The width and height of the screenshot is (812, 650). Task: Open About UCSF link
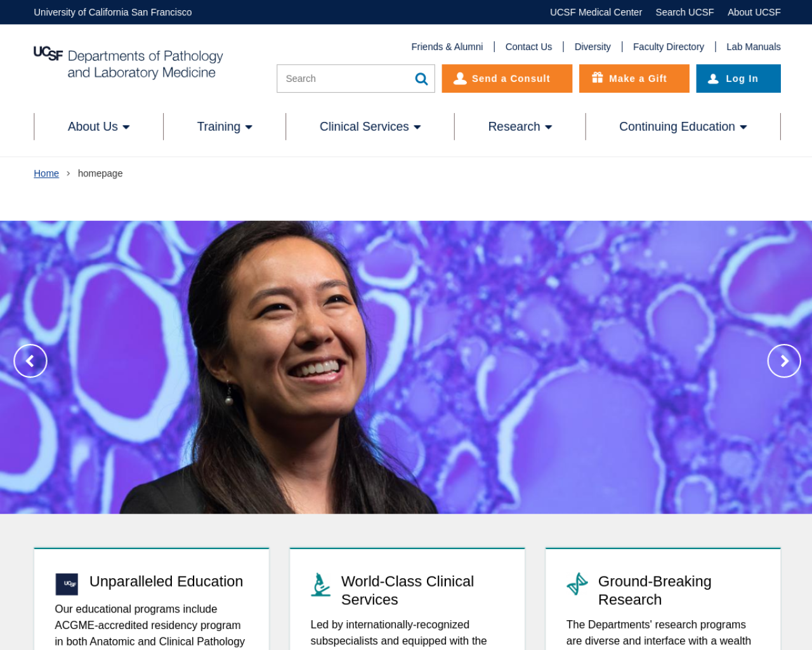click(754, 12)
